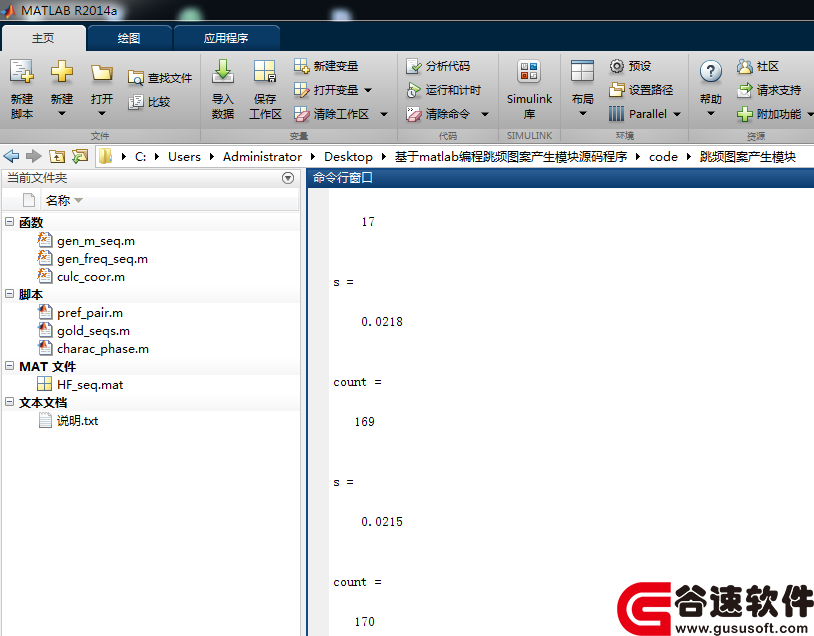The image size is (814, 636).
Task: Click Save Workspace (保存工作区) icon
Action: coord(265,72)
